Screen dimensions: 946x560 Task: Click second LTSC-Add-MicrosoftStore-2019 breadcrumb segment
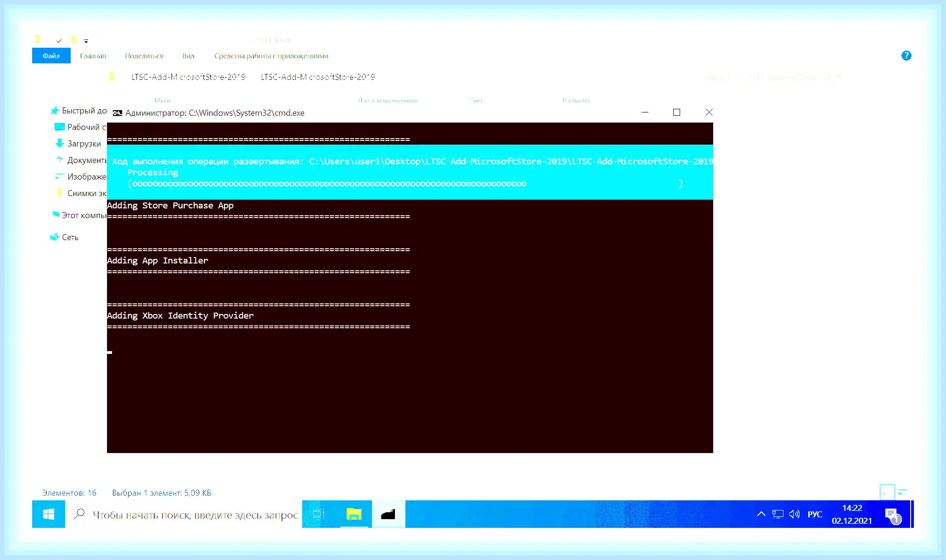click(x=318, y=77)
